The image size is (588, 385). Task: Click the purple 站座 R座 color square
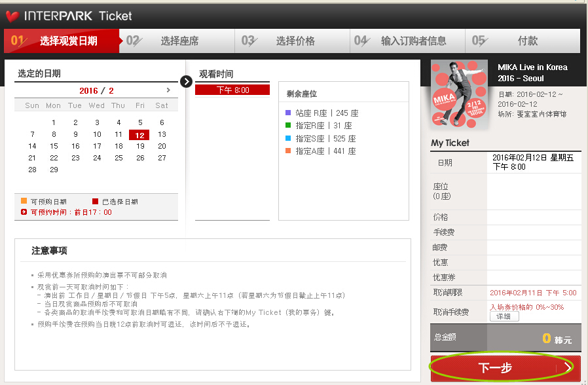click(x=288, y=113)
